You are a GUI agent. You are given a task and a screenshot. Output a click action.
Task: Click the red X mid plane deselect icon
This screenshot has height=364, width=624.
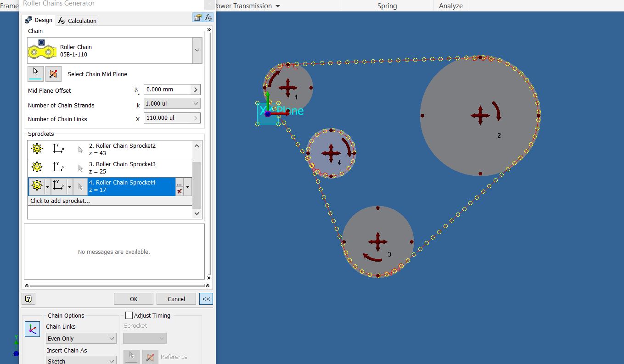click(x=53, y=73)
